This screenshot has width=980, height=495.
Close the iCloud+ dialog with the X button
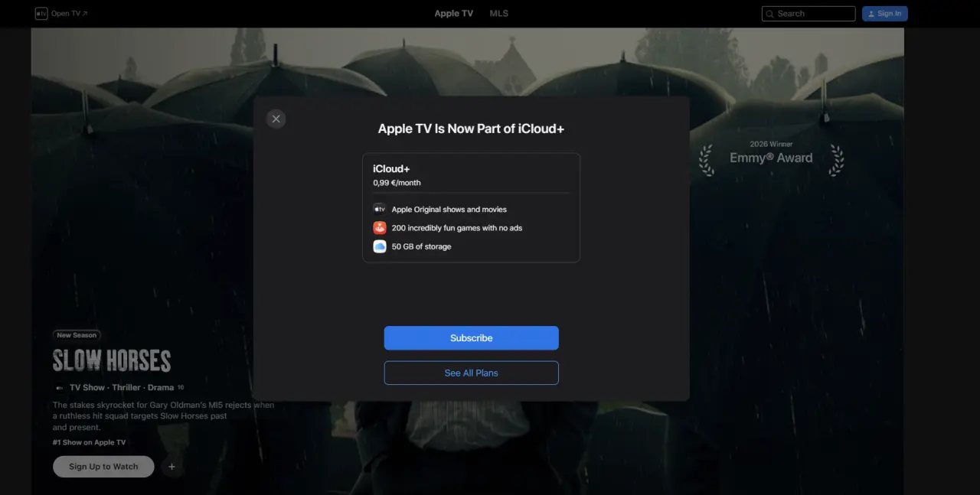click(x=276, y=119)
